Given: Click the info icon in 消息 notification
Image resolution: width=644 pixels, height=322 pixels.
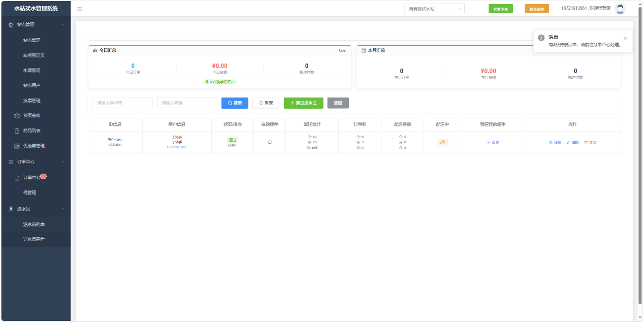Looking at the screenshot, I should tap(541, 38).
